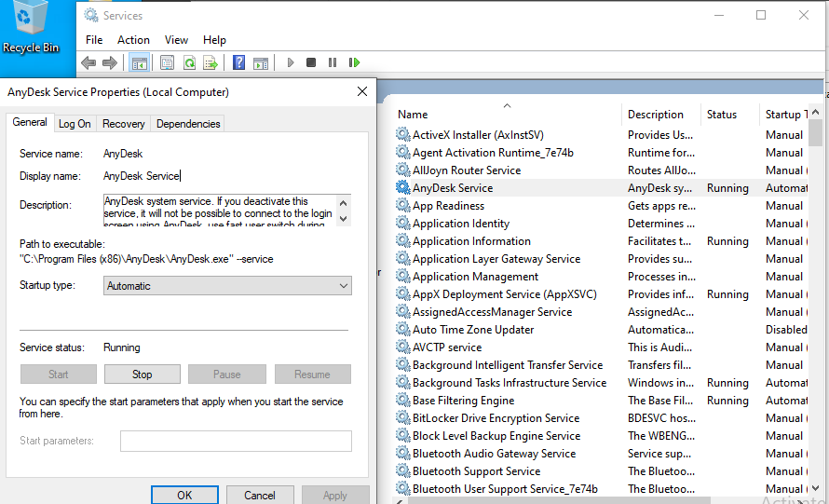Sort services list by Name column header

click(508, 115)
